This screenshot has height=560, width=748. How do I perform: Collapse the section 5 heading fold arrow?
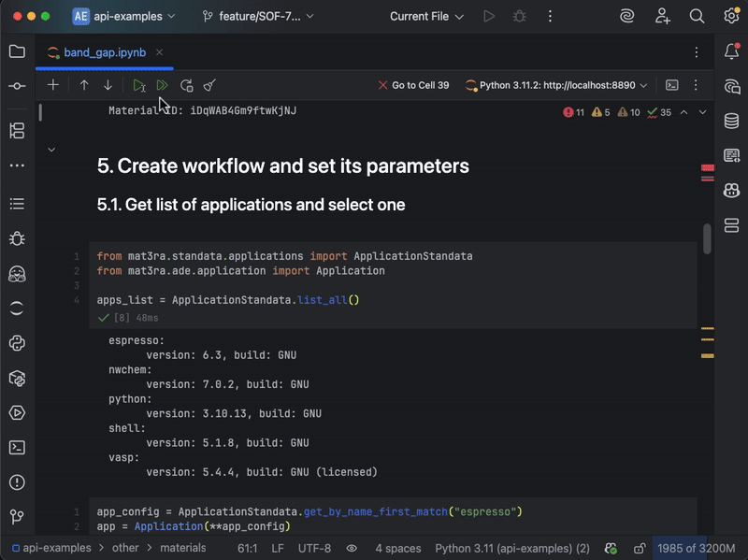click(51, 149)
